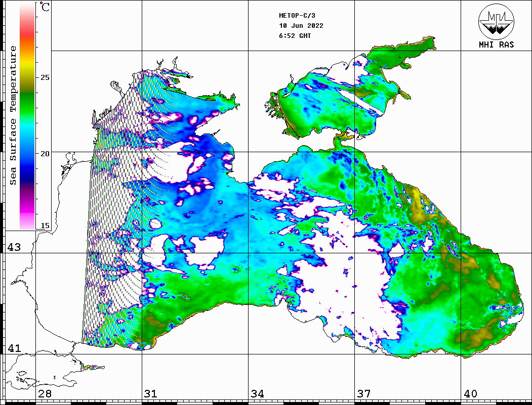Screen dimensions: 532x405
Task: Click the '6:52 GMT' time text
Action: point(295,36)
